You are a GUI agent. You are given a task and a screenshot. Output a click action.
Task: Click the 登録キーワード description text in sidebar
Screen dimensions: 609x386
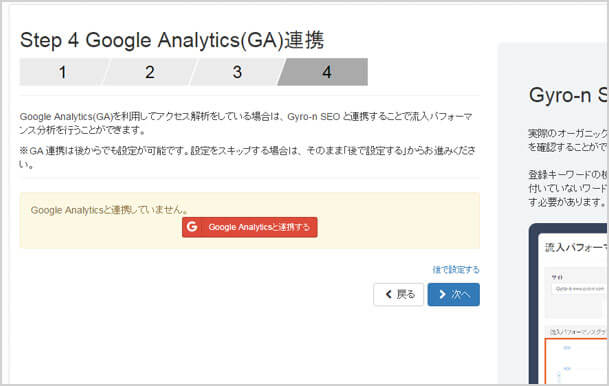tap(567, 188)
